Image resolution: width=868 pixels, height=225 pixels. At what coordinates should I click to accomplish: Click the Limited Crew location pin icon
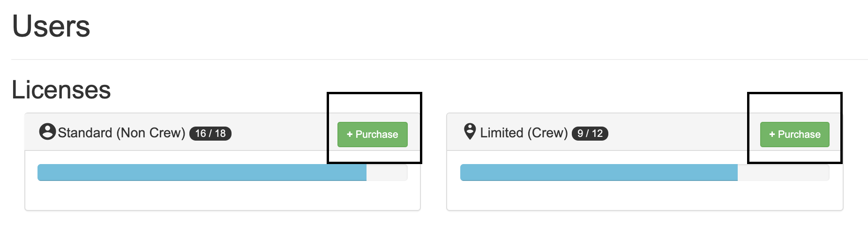click(470, 132)
